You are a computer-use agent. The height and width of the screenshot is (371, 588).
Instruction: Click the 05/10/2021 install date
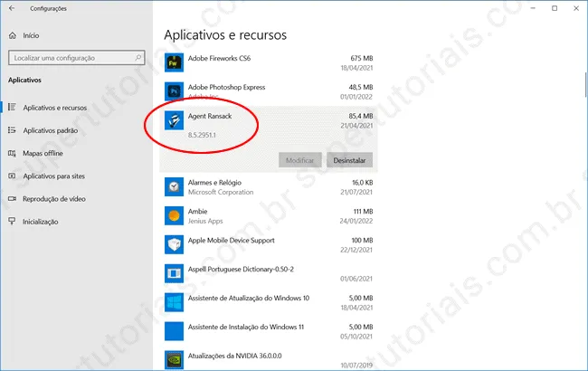click(x=356, y=337)
